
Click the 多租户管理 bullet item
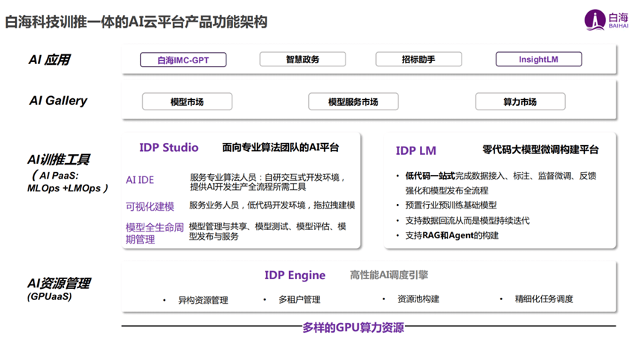click(x=299, y=300)
